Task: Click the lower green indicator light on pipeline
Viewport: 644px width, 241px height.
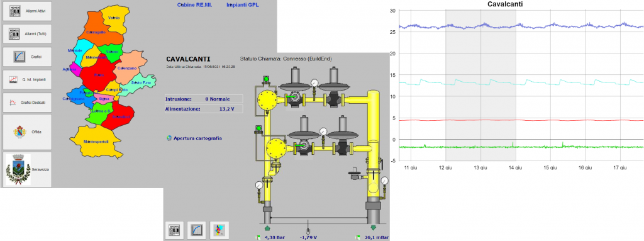Action: [x=258, y=129]
